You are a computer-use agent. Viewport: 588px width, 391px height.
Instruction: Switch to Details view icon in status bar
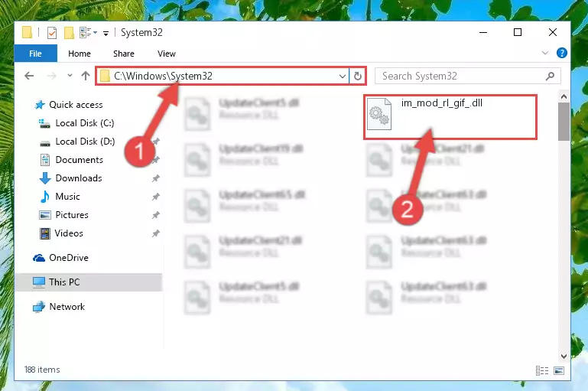coord(542,371)
